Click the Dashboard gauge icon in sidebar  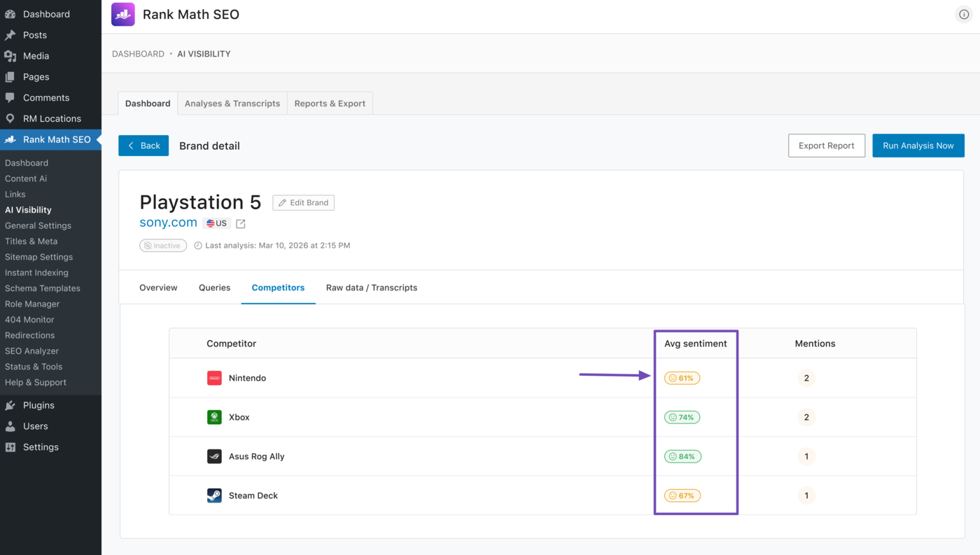[10, 14]
